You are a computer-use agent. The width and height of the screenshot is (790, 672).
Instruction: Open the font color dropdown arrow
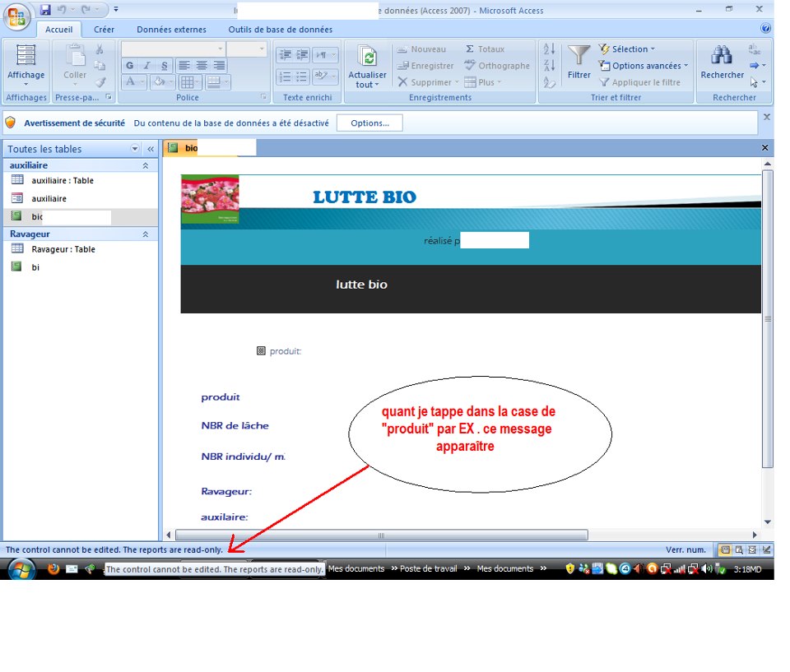point(142,81)
